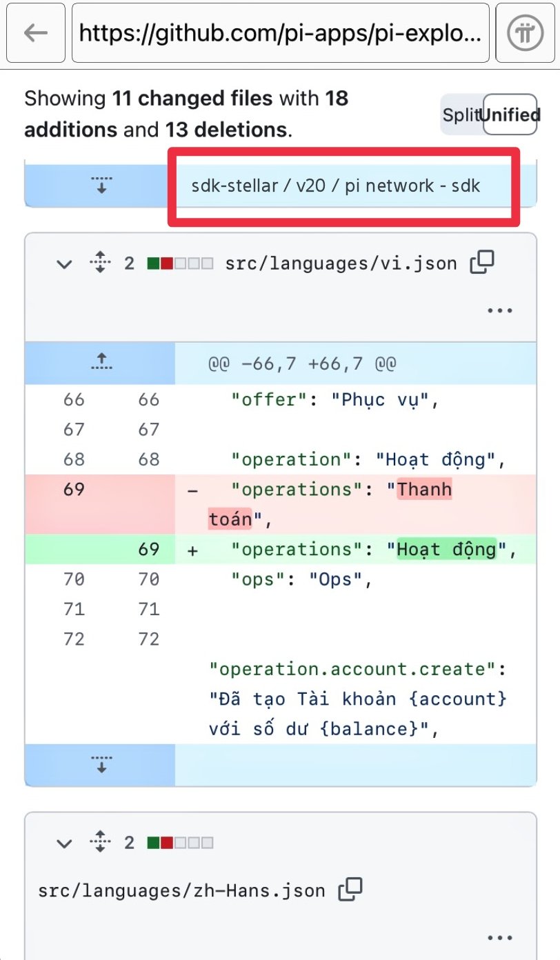Expand lines above the @@ -66,7 hunk header
The image size is (560, 960).
pos(101,363)
